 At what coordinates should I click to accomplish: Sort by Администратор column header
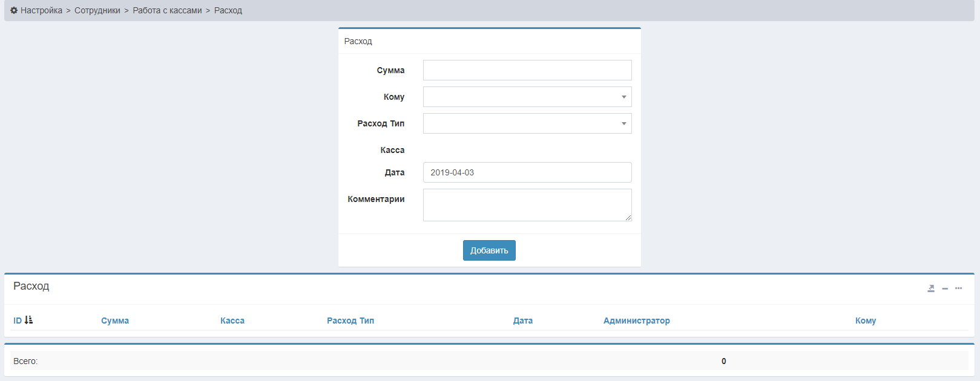(x=636, y=321)
